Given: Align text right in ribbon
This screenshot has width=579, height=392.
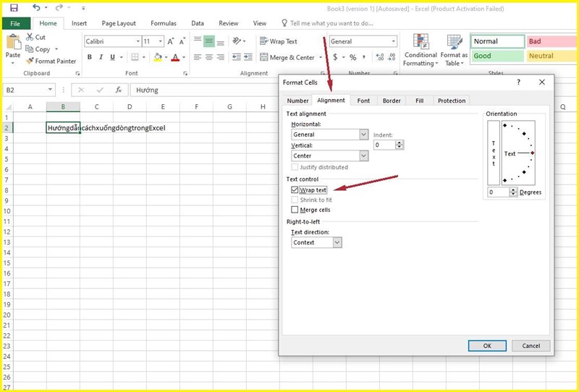Looking at the screenshot, I should (221, 57).
